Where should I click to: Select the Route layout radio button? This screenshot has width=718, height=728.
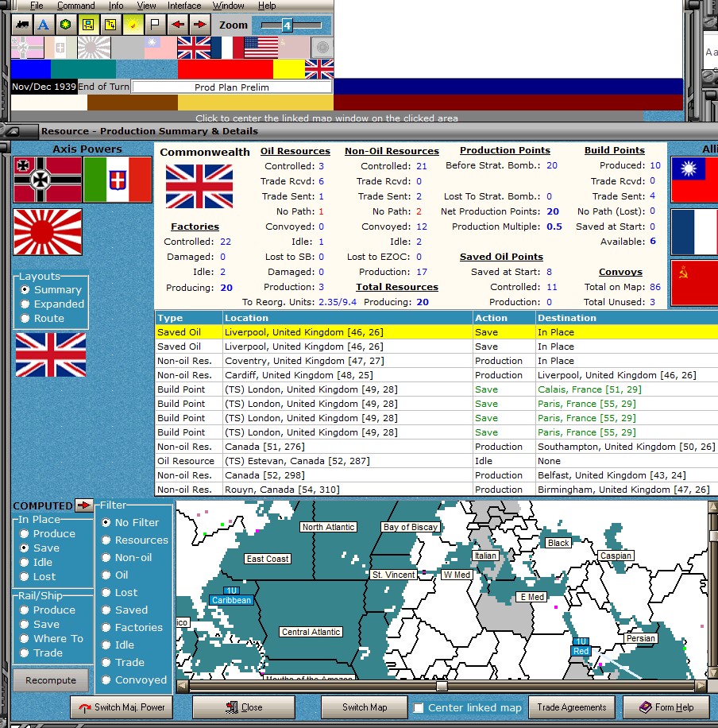click(25, 319)
